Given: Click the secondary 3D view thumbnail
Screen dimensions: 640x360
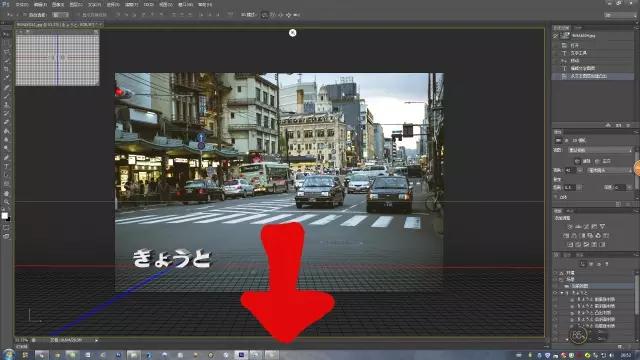Looking at the screenshot, I should pyautogui.click(x=57, y=60).
